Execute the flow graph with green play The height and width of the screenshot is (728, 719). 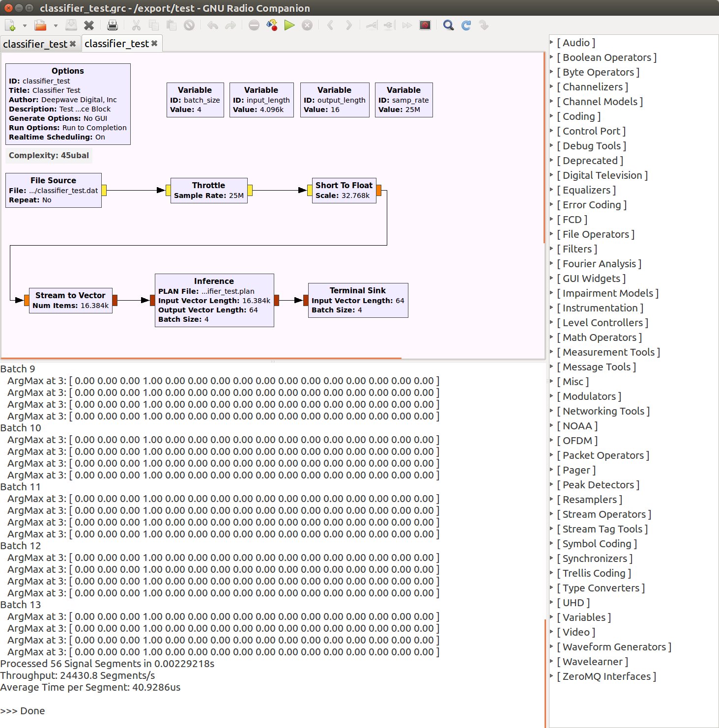point(289,26)
